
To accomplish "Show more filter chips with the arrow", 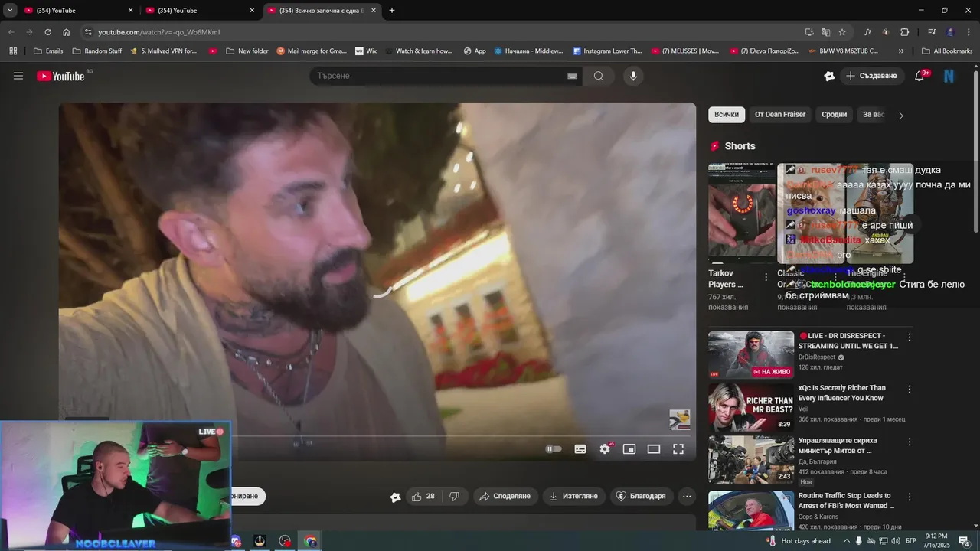I will pyautogui.click(x=901, y=116).
